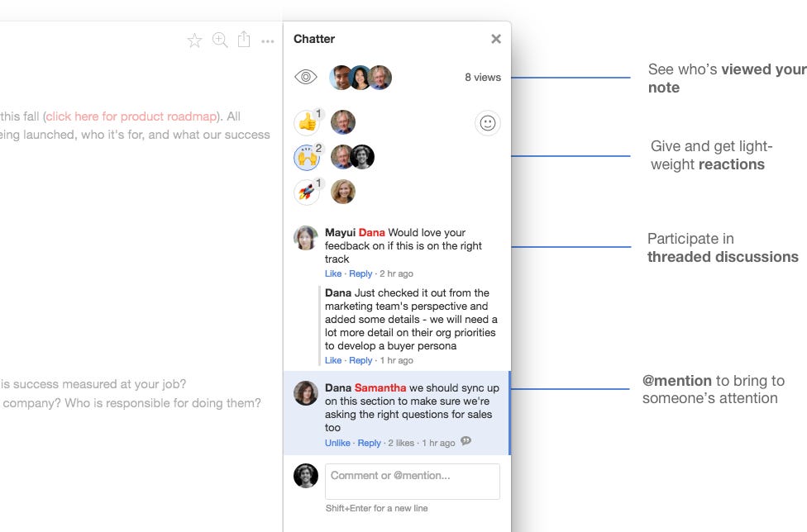The height and width of the screenshot is (532, 807).
Task: Unlike Dana's comment mentioning Samantha
Action: [337, 443]
